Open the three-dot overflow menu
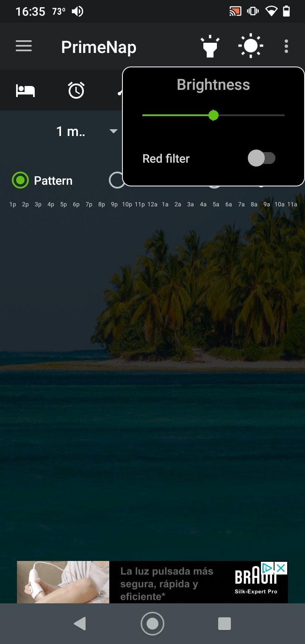 pos(286,46)
